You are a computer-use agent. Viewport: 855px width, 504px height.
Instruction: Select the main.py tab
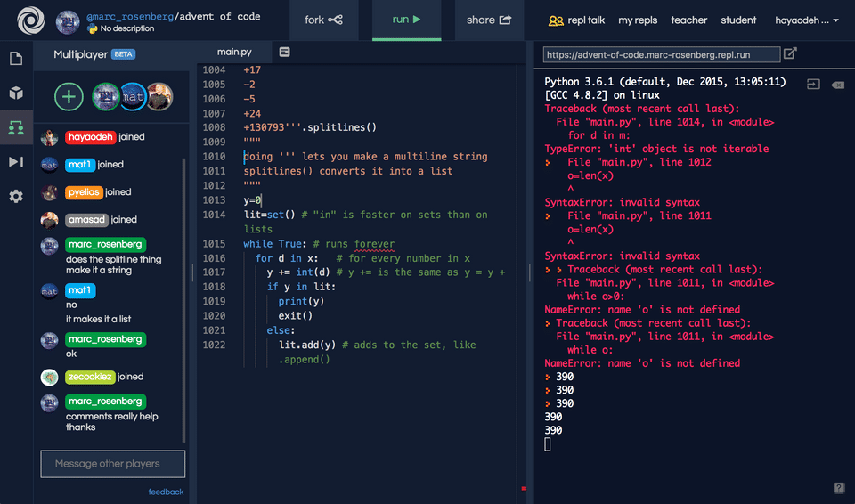(x=234, y=52)
